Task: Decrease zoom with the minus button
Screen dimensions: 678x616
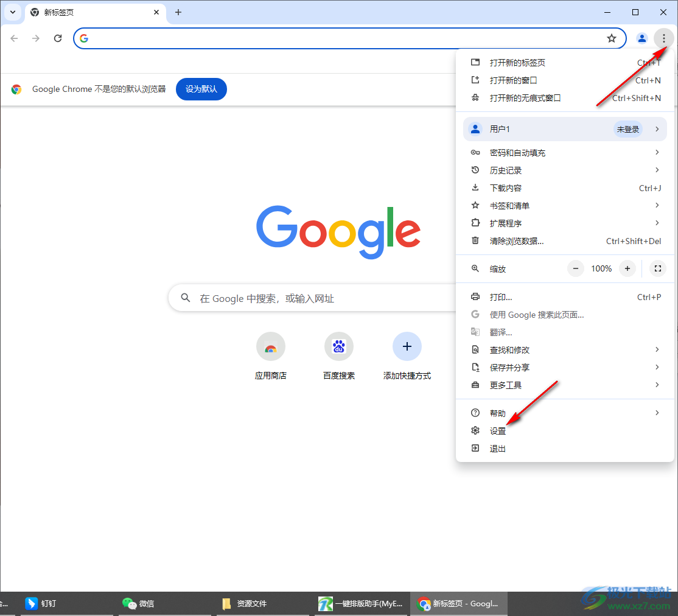Action: 576,268
